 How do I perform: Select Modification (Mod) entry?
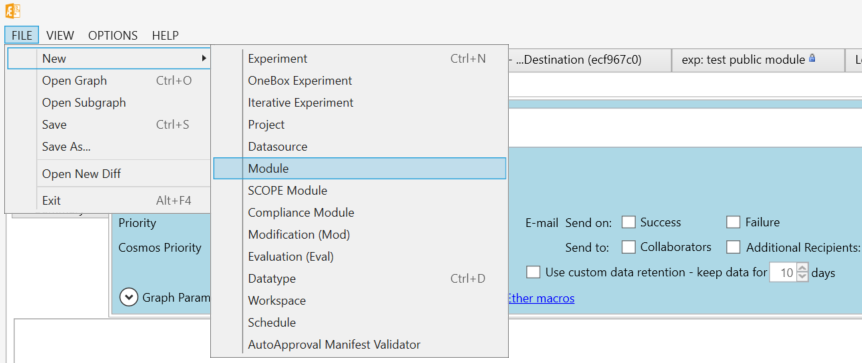click(360, 234)
